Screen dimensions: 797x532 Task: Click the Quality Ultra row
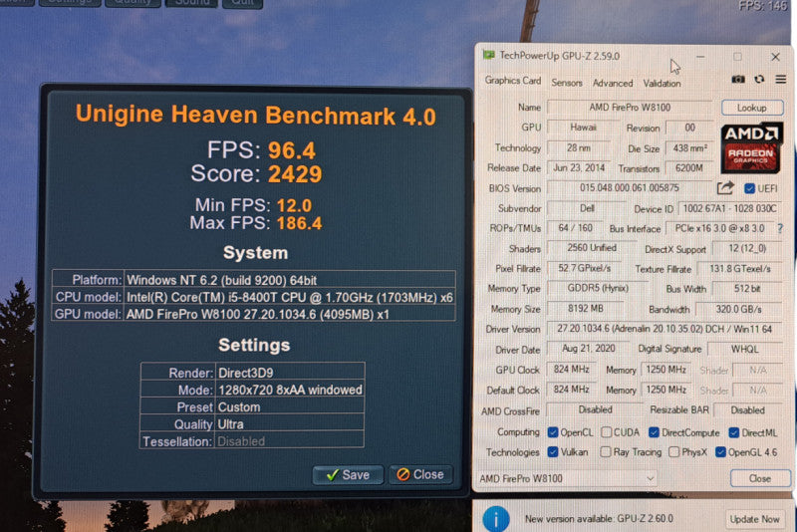(x=253, y=423)
